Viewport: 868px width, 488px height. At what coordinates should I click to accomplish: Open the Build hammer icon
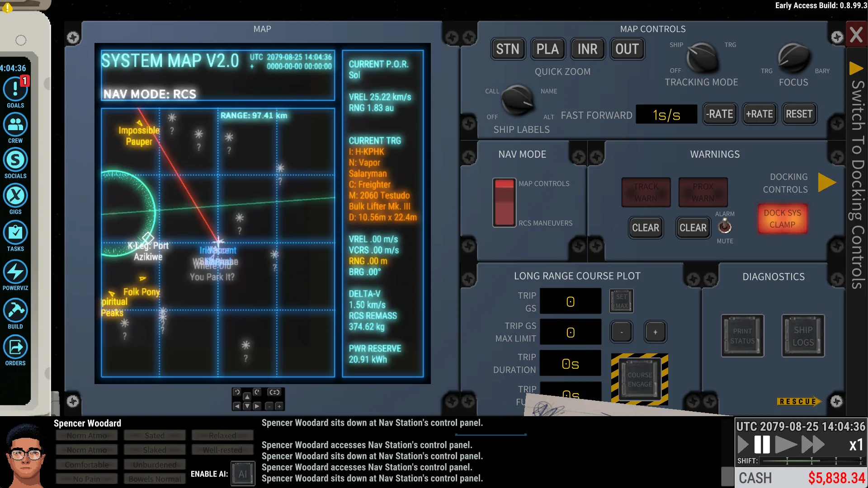click(15, 310)
